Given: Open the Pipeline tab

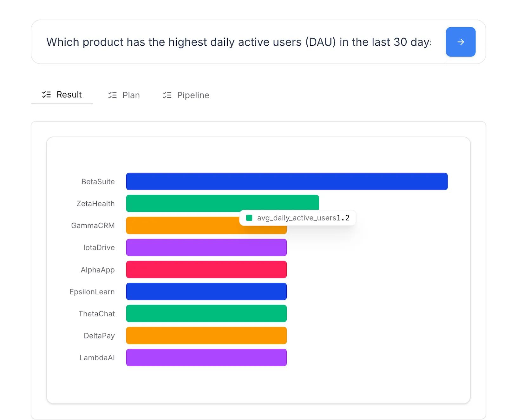Looking at the screenshot, I should (x=193, y=95).
